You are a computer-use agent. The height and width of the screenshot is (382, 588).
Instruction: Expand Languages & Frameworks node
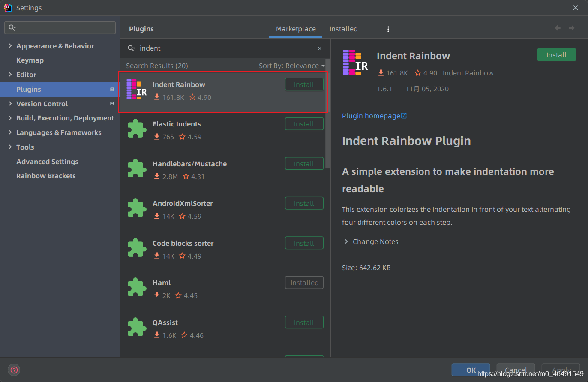coord(10,132)
